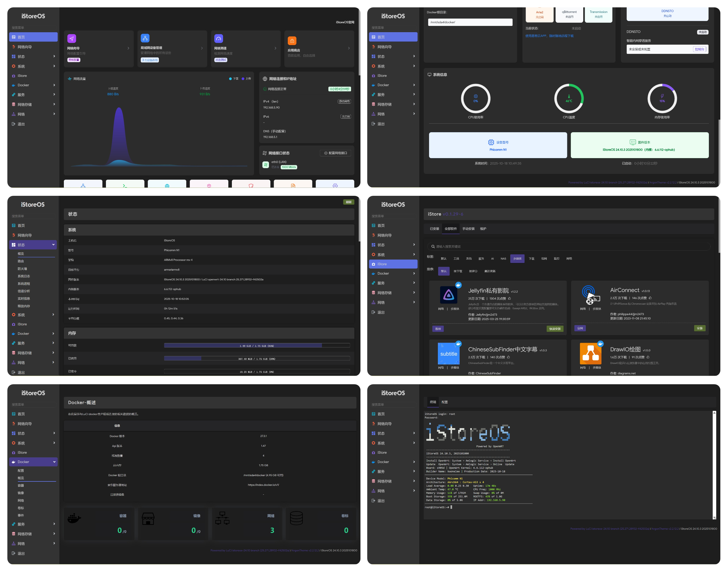Screen dimensions: 728x573
Task: Open 防火墙 under 状态 in status sidebar
Action: click(22, 269)
